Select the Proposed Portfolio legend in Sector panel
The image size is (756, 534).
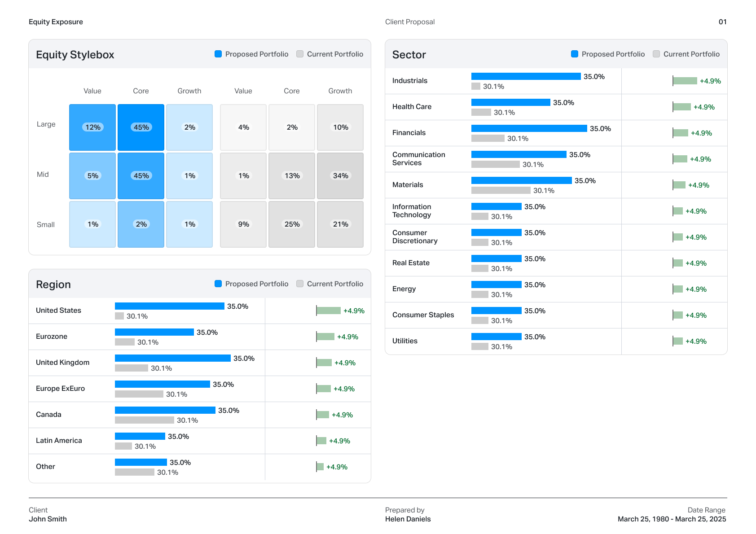pos(608,54)
